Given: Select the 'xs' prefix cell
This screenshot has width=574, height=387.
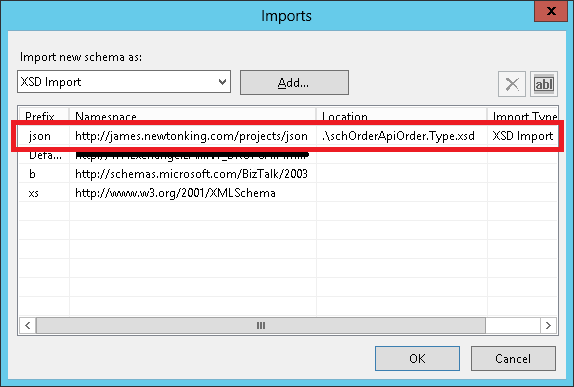Looking at the screenshot, I should coord(44,193).
